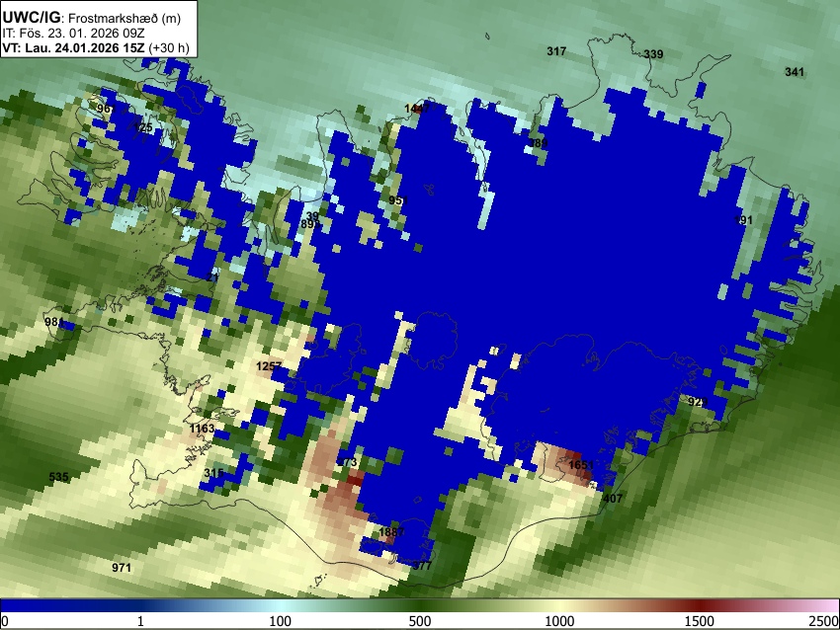Screen dimensions: 840x630
Task: Click the map value 951
Action: pos(398,200)
